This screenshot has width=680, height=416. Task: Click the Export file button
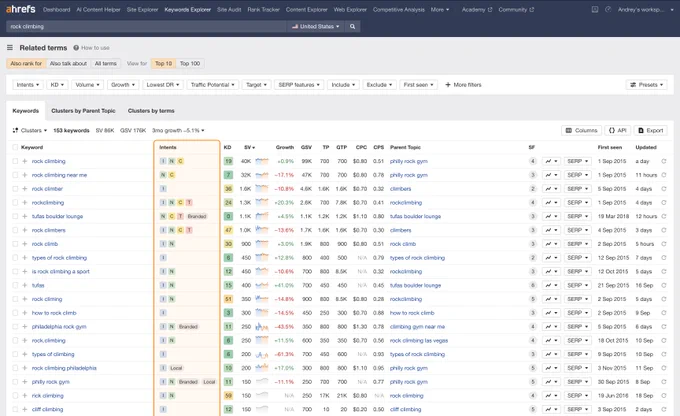[651, 130]
